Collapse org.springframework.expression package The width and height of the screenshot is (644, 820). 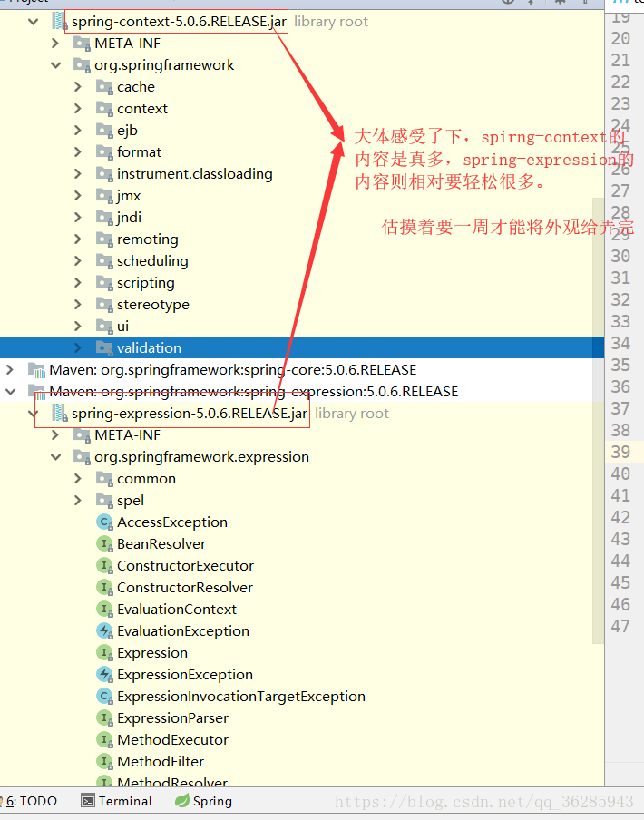pos(56,457)
